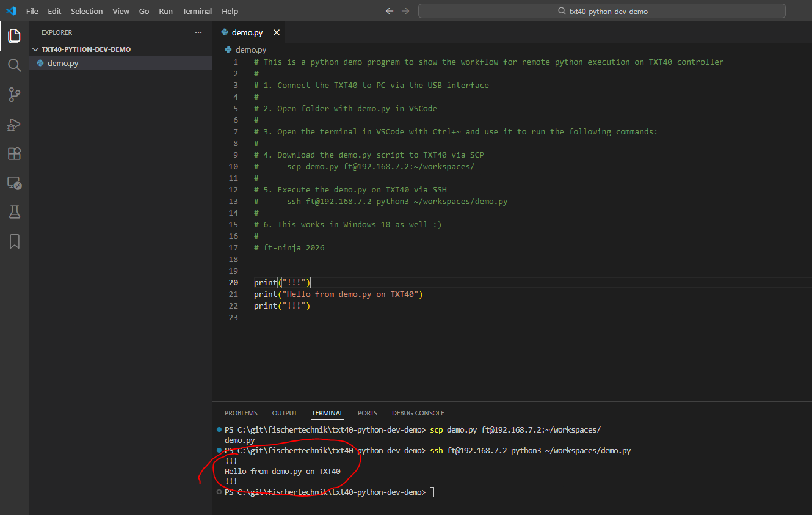Collapse the TXT40-PYTHON-DEV-DEMO folder
812x515 pixels.
[85, 49]
